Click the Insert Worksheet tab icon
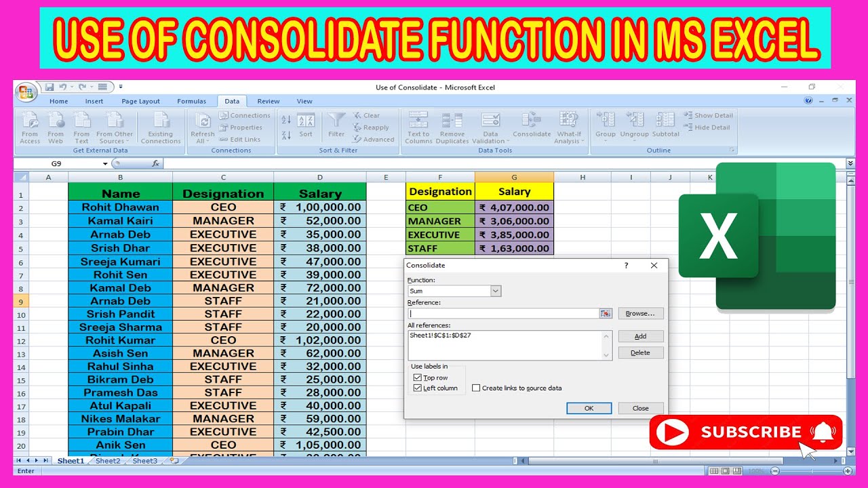Image resolution: width=868 pixels, height=488 pixels. 174,461
